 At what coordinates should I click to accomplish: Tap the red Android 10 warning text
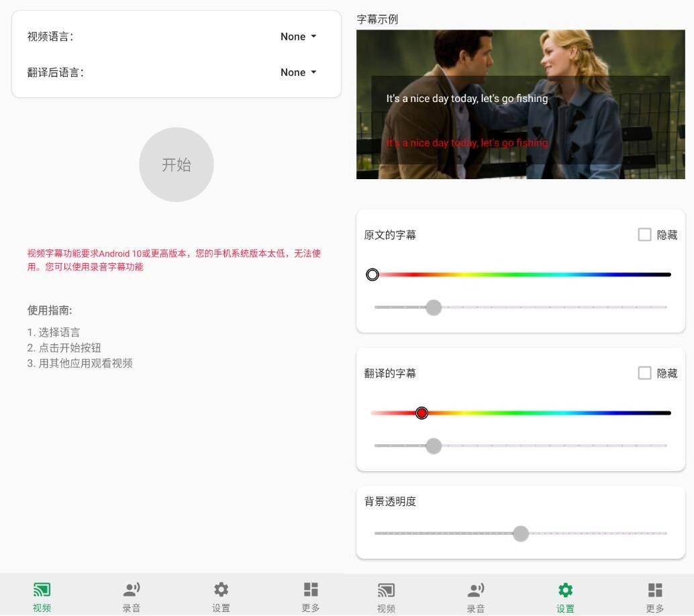point(174,260)
